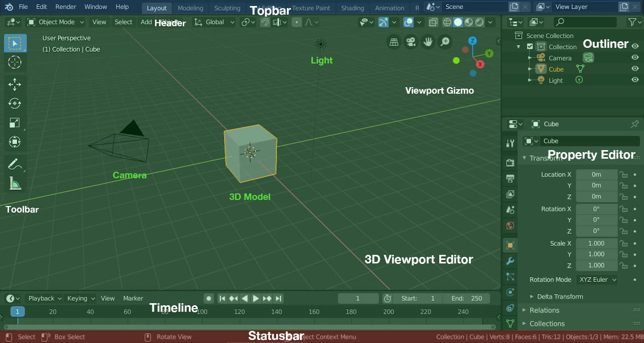Select the Annotate pencil tool

(15, 164)
